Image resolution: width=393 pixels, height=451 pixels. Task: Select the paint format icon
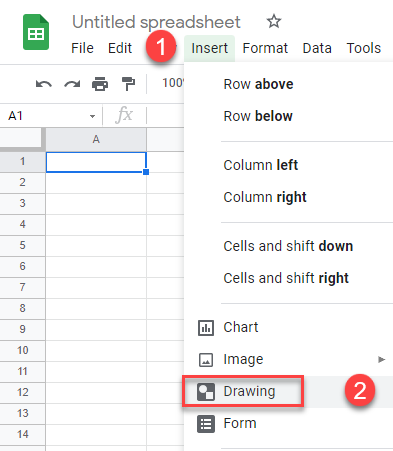(x=128, y=84)
